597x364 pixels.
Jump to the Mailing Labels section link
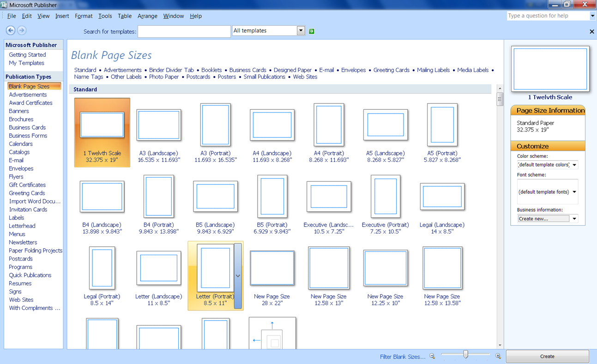pyautogui.click(x=433, y=70)
